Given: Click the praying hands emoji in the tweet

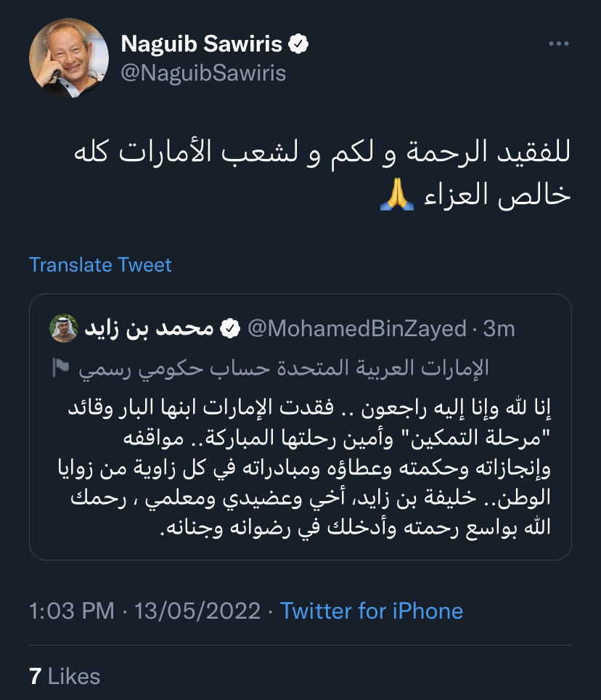Looking at the screenshot, I should tap(398, 196).
